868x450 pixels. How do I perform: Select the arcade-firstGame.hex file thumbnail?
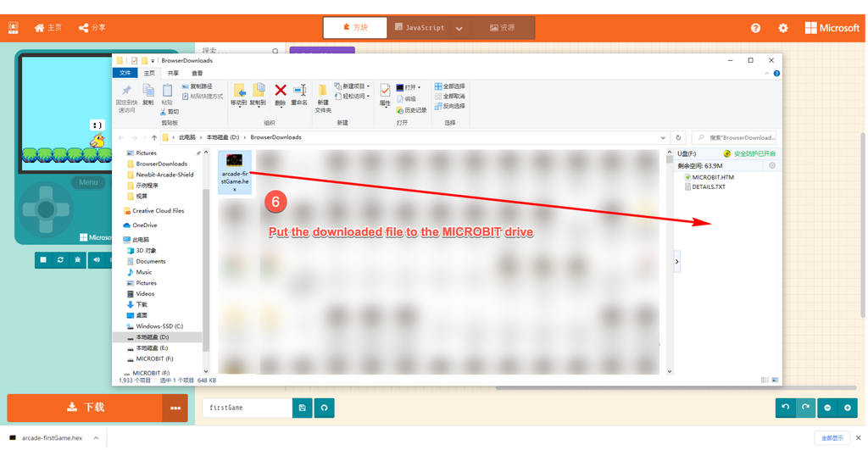click(x=235, y=172)
